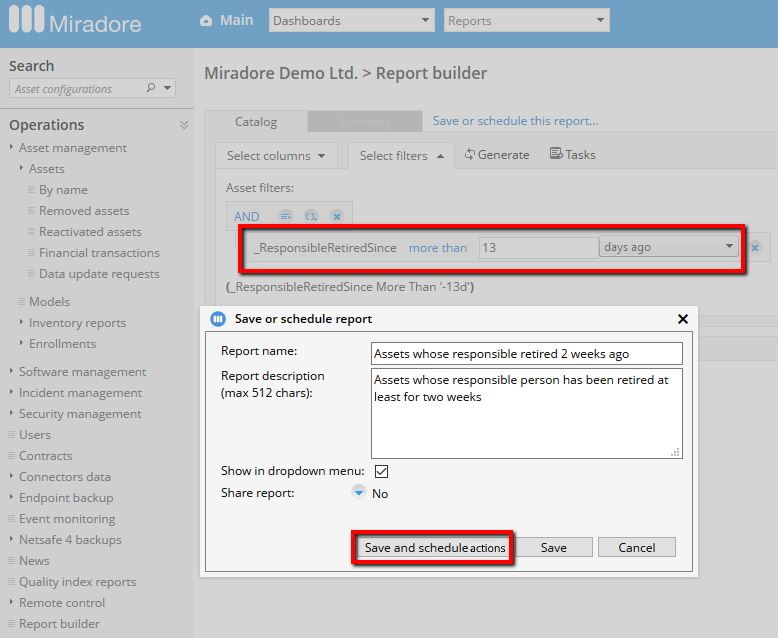Click the more than operator link

pos(438,248)
